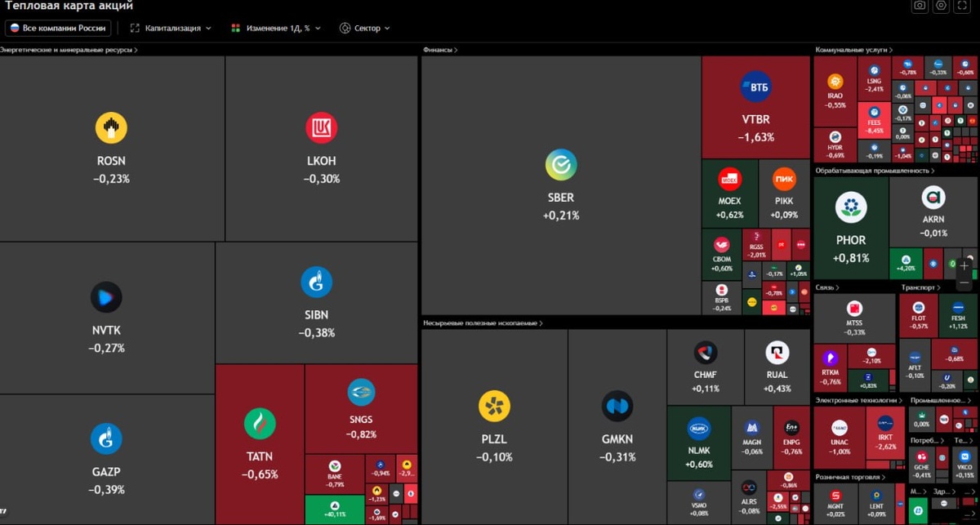Click the FLOT −0,57% tile
This screenshot has width=980, height=525.
click(919, 315)
